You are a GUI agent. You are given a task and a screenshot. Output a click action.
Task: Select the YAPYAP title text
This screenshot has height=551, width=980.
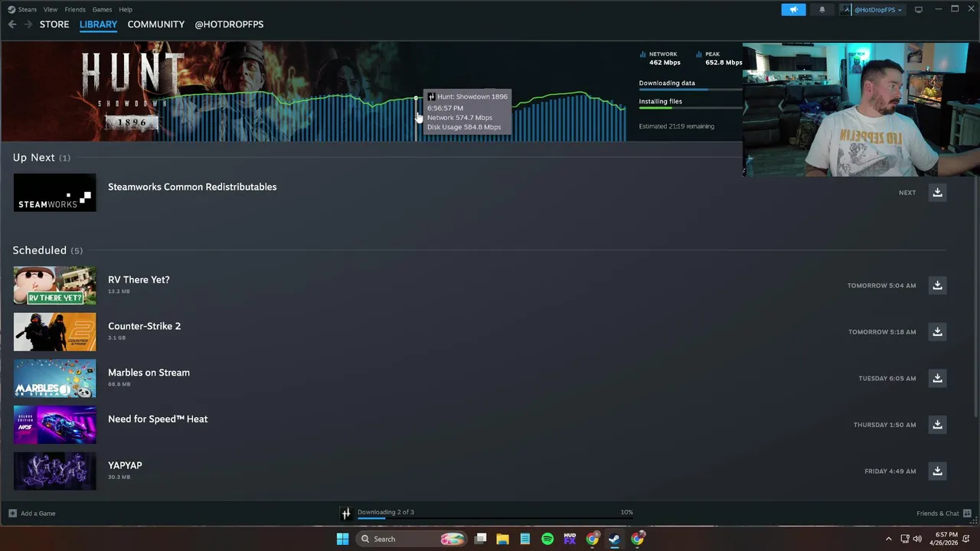click(125, 465)
